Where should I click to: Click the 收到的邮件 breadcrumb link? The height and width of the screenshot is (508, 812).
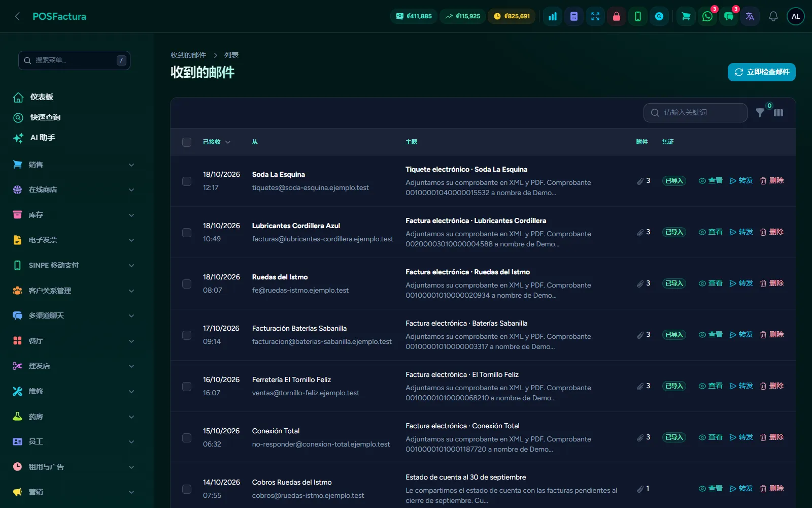pyautogui.click(x=188, y=55)
